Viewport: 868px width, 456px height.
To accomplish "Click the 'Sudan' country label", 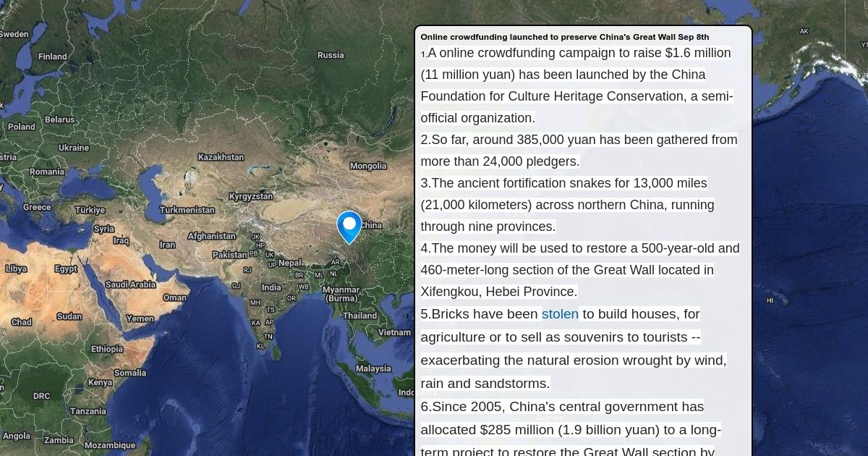I will (x=69, y=316).
